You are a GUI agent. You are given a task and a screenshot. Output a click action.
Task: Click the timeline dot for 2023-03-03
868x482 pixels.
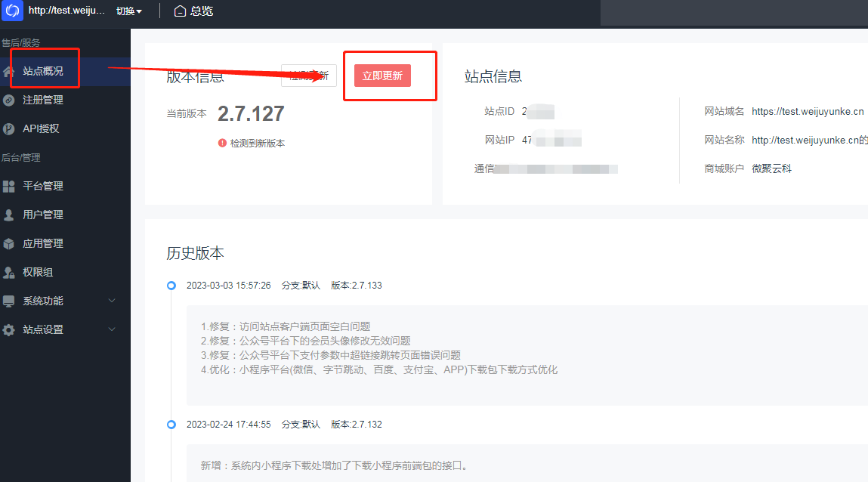171,286
